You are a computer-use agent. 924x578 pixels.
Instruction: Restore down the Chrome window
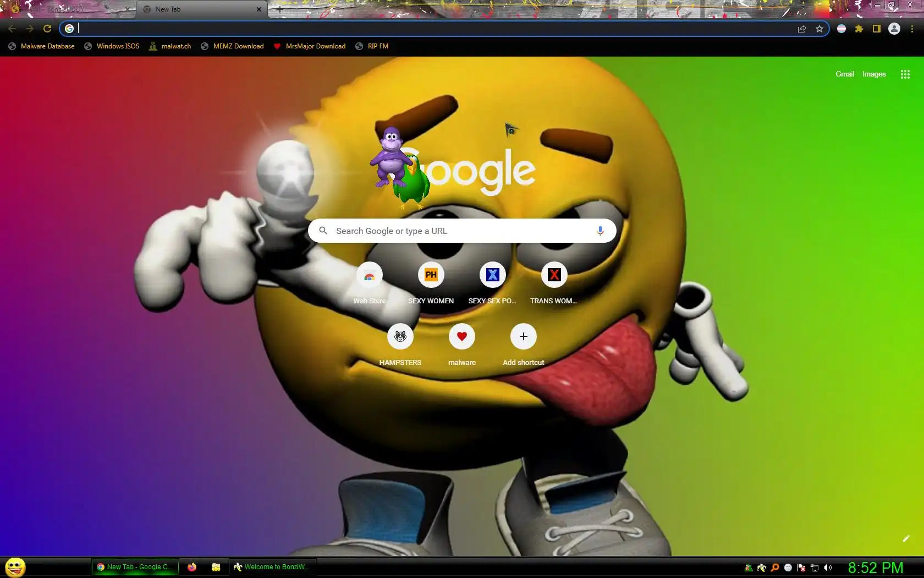click(892, 5)
